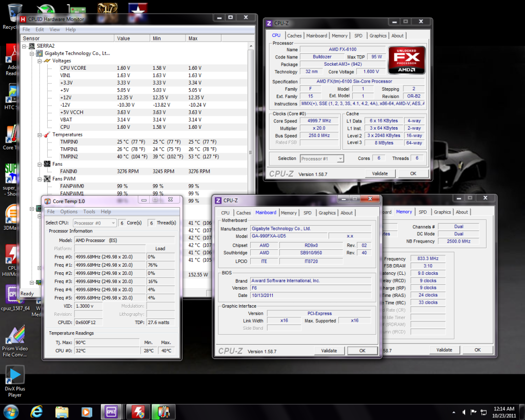Image resolution: width=525 pixels, height=420 pixels.
Task: Click the Fans PWM icon in the tree
Action: 47,179
